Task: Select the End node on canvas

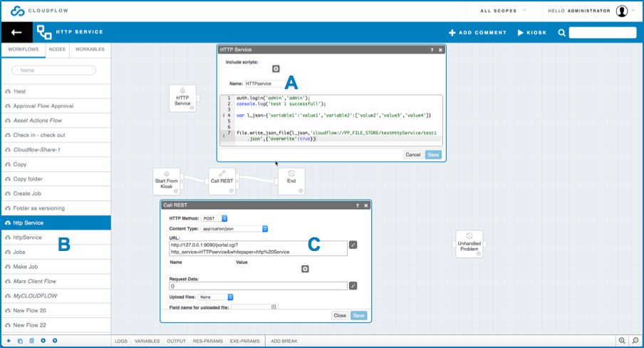Action: coord(291,181)
